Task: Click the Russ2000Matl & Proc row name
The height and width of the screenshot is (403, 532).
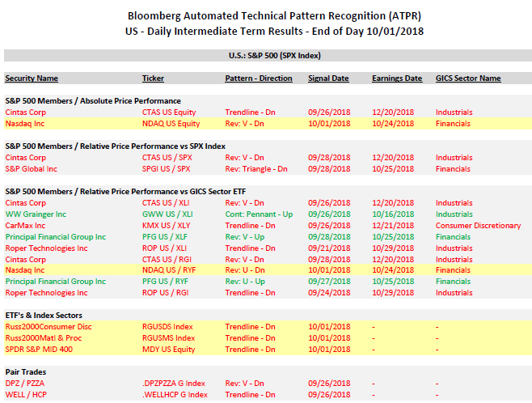Action: click(x=44, y=338)
